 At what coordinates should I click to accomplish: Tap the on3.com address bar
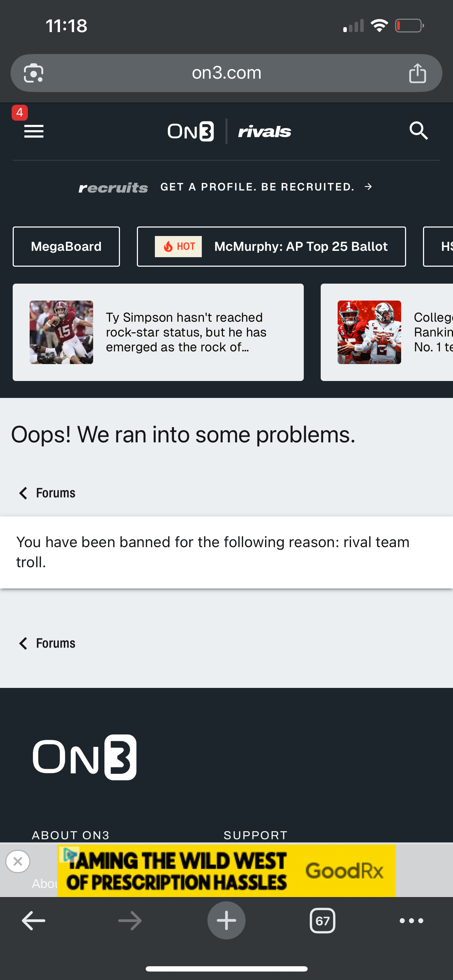pos(226,73)
